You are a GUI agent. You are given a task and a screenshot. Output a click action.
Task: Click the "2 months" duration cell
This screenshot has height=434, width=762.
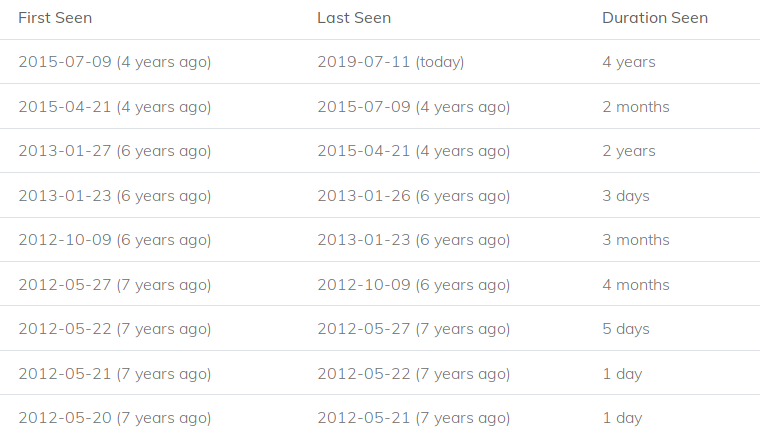(x=636, y=107)
